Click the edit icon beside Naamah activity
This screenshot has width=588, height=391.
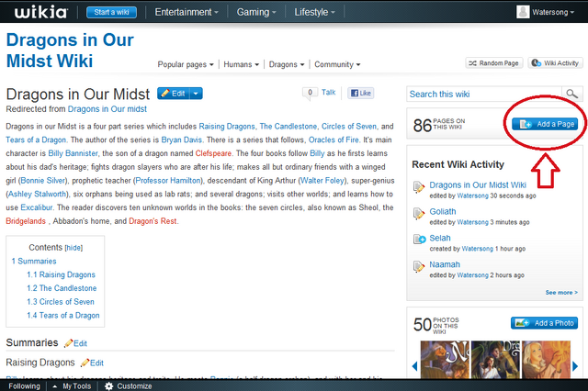pyautogui.click(x=419, y=266)
